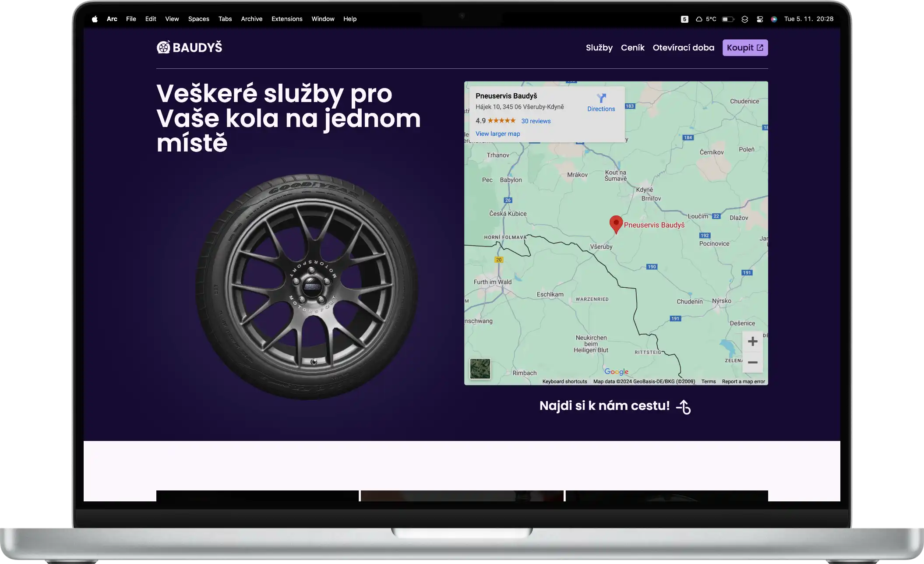
Task: Navigate to Otevírací doba
Action: [683, 48]
